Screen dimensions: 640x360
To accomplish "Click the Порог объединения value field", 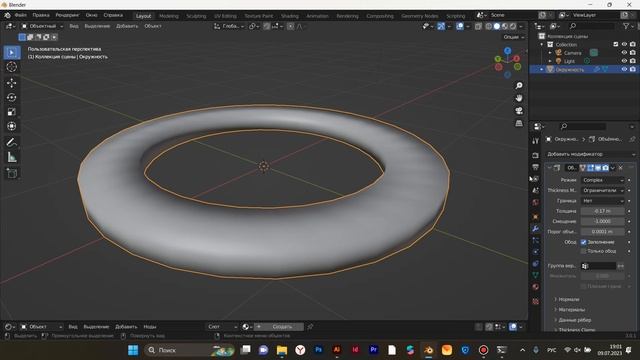I will coord(602,231).
